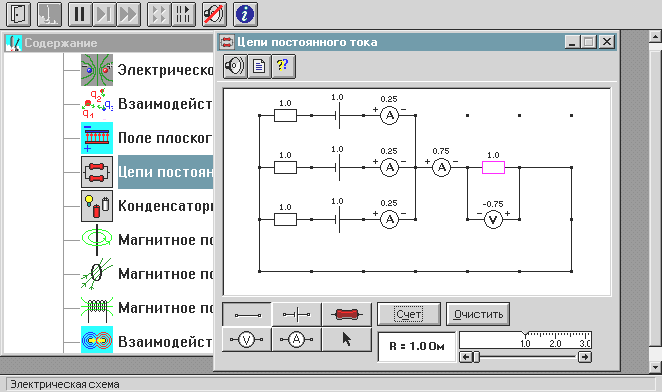
Task: Activate the arrow pointer selection tool
Action: 347,339
